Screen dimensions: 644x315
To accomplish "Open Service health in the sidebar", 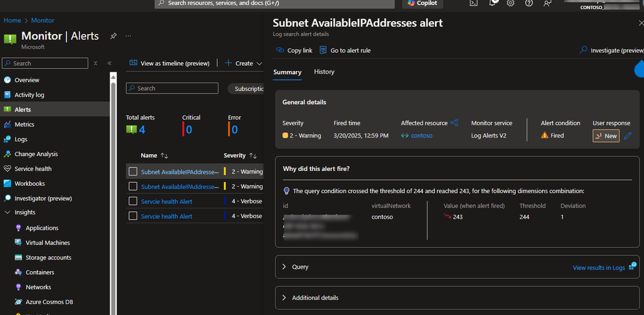I will coord(33,169).
